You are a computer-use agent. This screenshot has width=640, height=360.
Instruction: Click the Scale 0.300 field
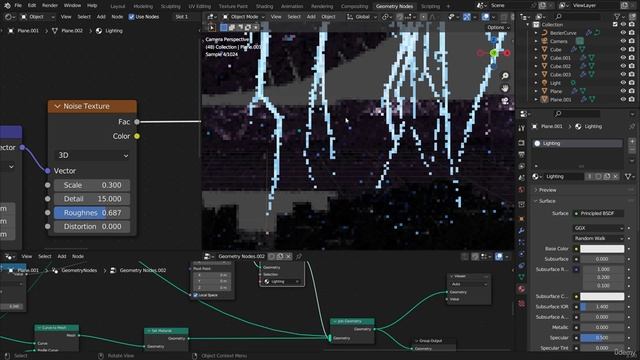pyautogui.click(x=92, y=185)
